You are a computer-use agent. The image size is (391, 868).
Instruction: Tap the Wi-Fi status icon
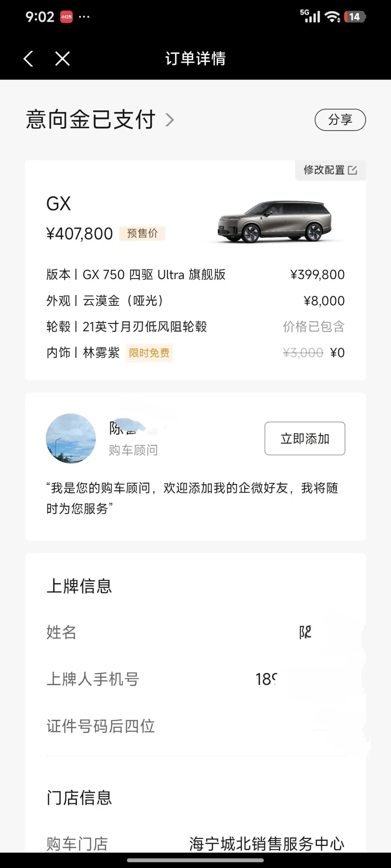pos(332,17)
